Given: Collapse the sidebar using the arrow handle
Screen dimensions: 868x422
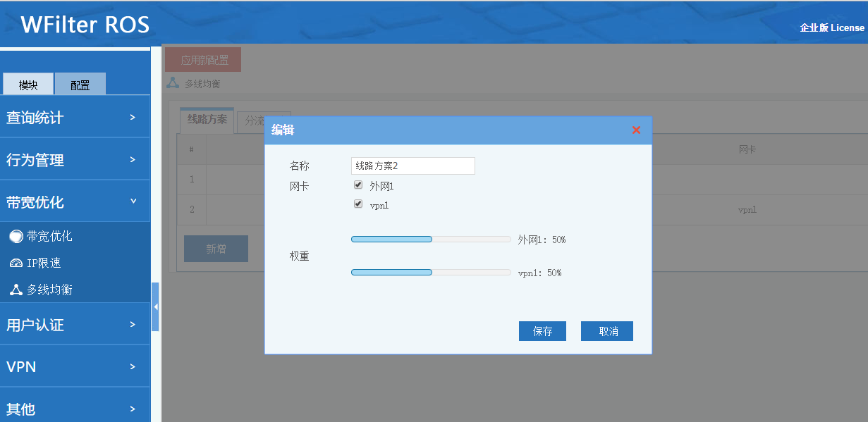Looking at the screenshot, I should 155,307.
